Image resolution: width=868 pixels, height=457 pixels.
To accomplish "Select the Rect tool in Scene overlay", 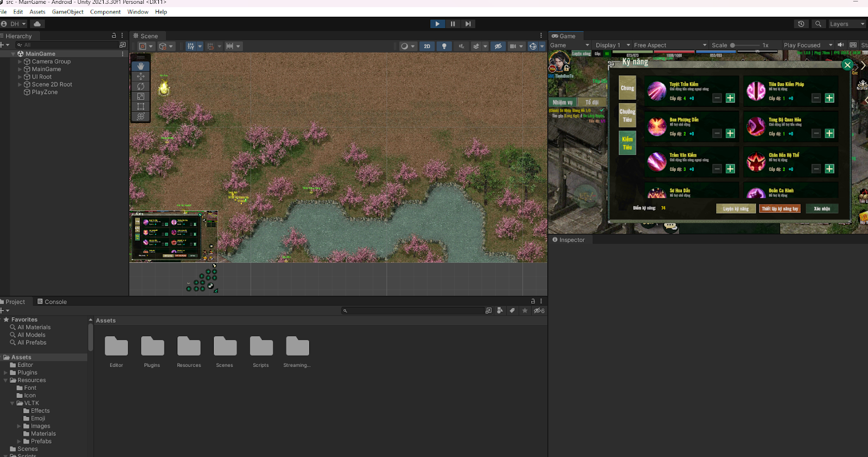I will point(141,106).
